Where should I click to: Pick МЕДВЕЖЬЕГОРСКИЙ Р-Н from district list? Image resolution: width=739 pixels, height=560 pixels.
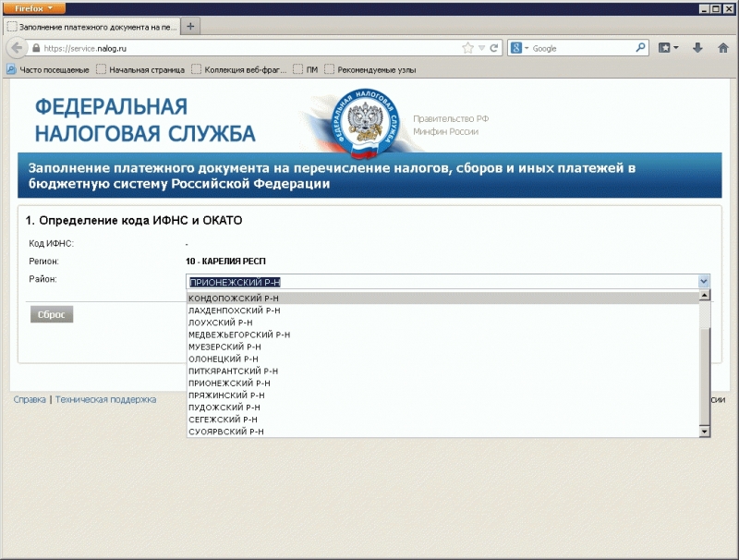[x=239, y=335]
